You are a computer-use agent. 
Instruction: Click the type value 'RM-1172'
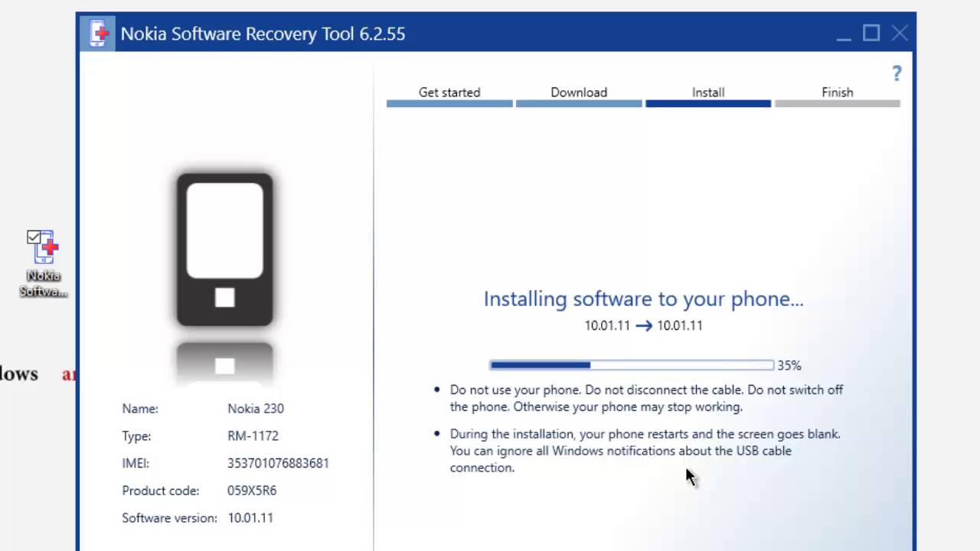click(253, 436)
